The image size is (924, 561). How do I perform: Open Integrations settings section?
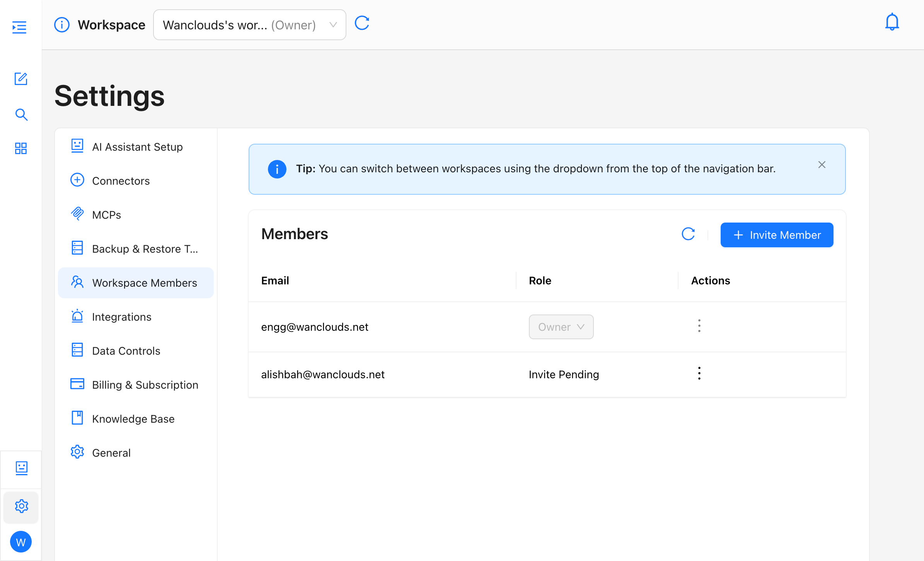coord(136,317)
